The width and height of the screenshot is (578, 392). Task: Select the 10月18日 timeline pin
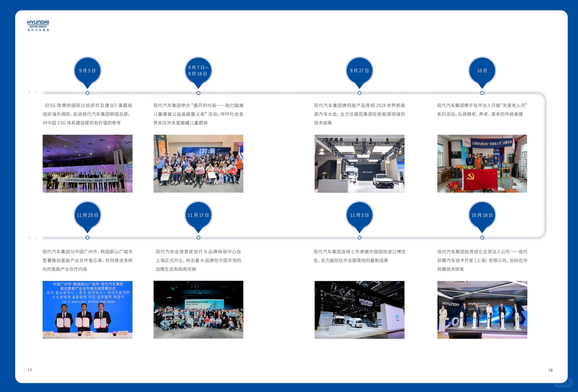[x=482, y=217]
